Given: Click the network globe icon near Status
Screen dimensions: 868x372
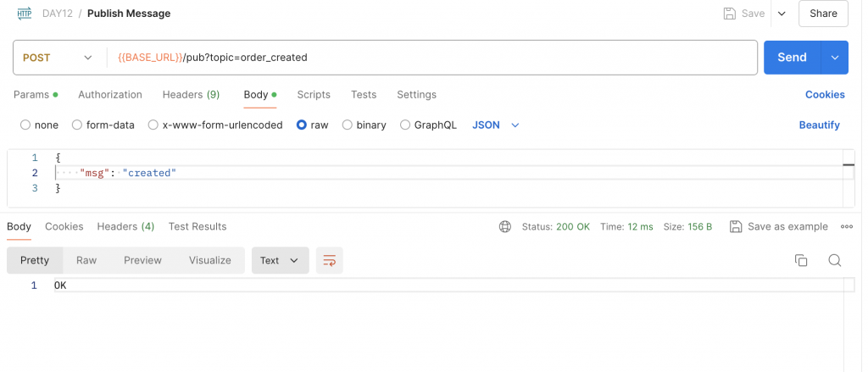Looking at the screenshot, I should pos(505,226).
